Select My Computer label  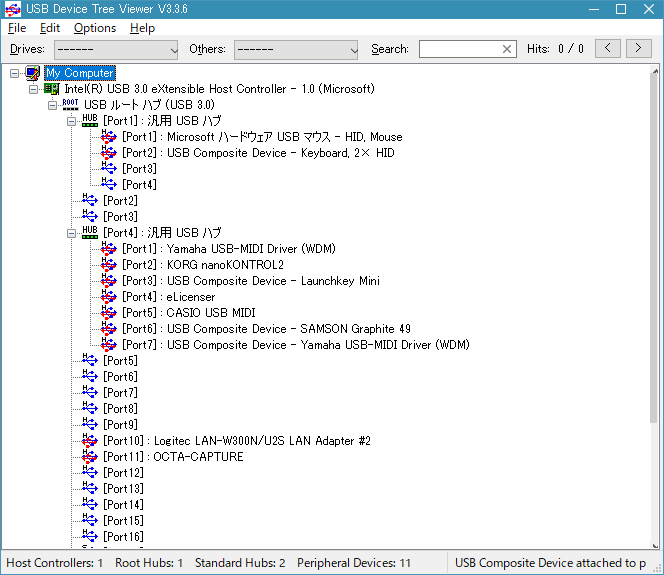(x=80, y=73)
